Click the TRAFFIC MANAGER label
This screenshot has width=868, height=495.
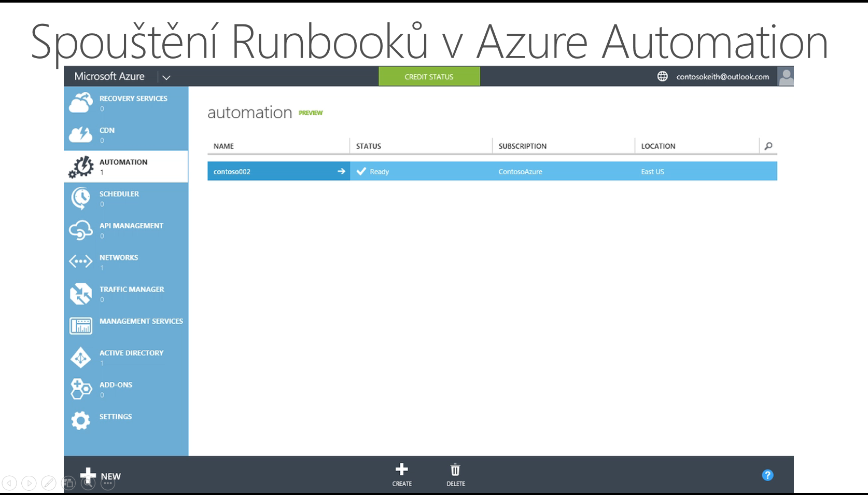coord(132,289)
